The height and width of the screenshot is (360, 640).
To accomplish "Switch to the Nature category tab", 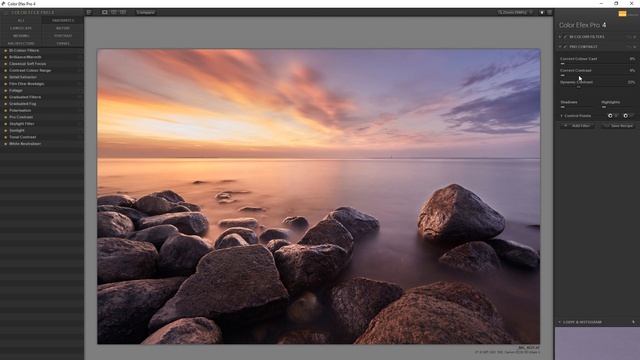I will click(x=63, y=28).
